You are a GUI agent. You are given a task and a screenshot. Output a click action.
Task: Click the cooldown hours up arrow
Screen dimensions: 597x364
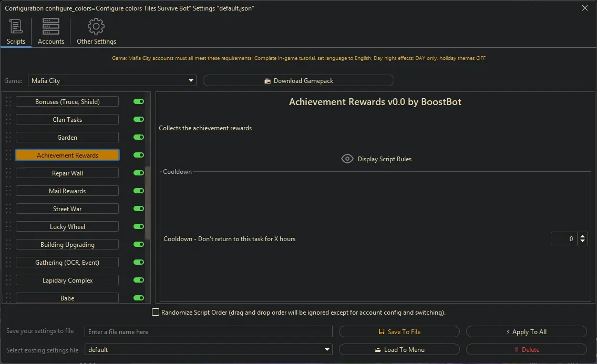point(583,236)
